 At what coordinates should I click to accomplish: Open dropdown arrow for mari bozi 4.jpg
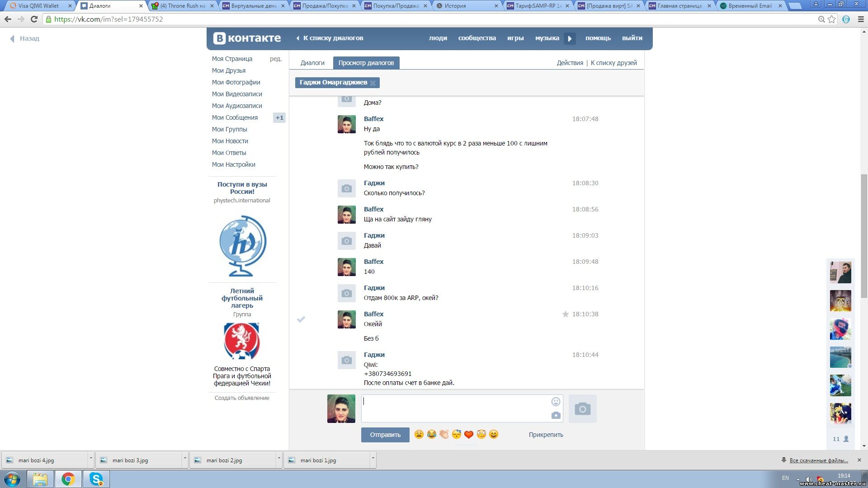(91, 459)
